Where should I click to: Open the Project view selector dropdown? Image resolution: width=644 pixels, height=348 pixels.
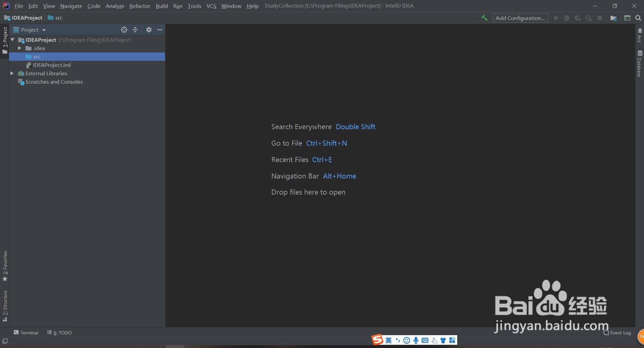pyautogui.click(x=30, y=30)
